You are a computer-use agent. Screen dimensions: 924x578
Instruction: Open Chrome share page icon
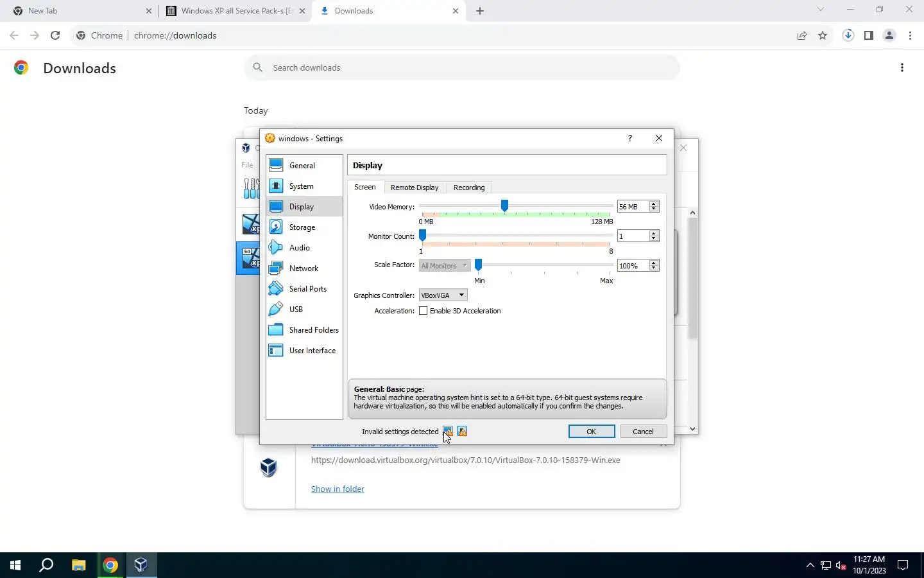(802, 35)
